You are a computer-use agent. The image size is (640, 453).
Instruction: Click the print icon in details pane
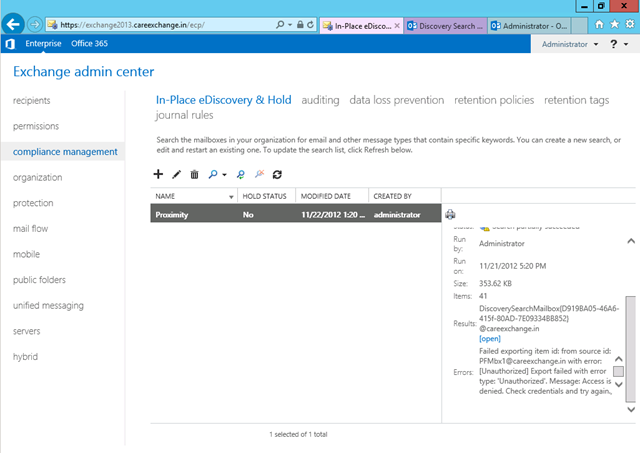(450, 214)
